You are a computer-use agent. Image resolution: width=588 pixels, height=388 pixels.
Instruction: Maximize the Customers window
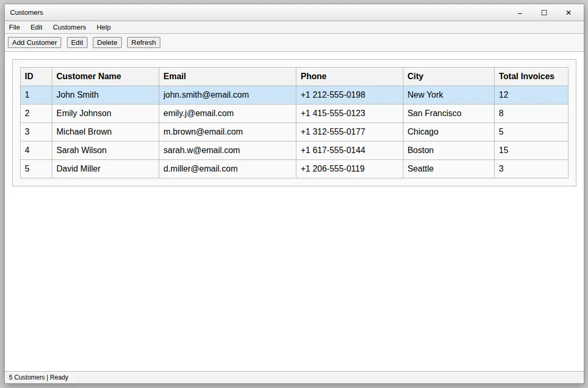point(544,13)
